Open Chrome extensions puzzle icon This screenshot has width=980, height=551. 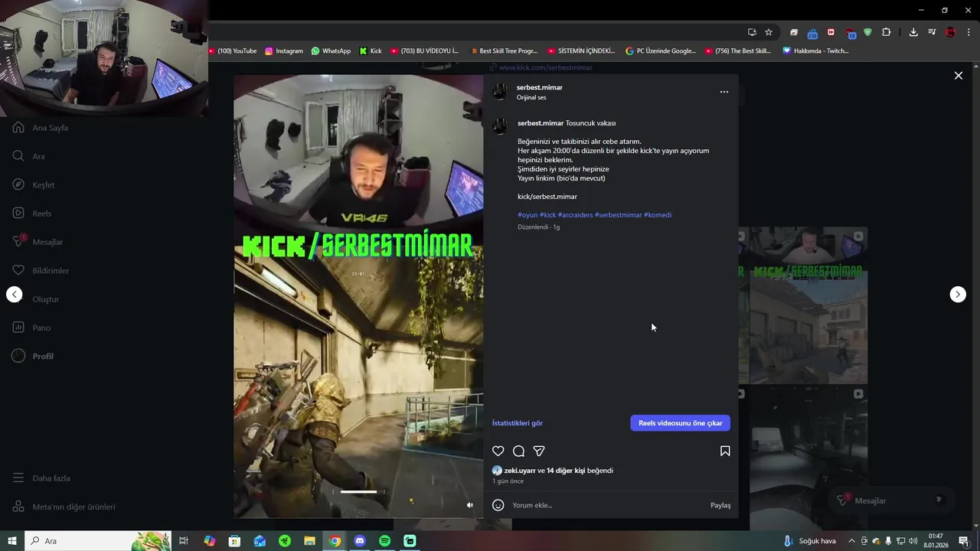(x=886, y=32)
